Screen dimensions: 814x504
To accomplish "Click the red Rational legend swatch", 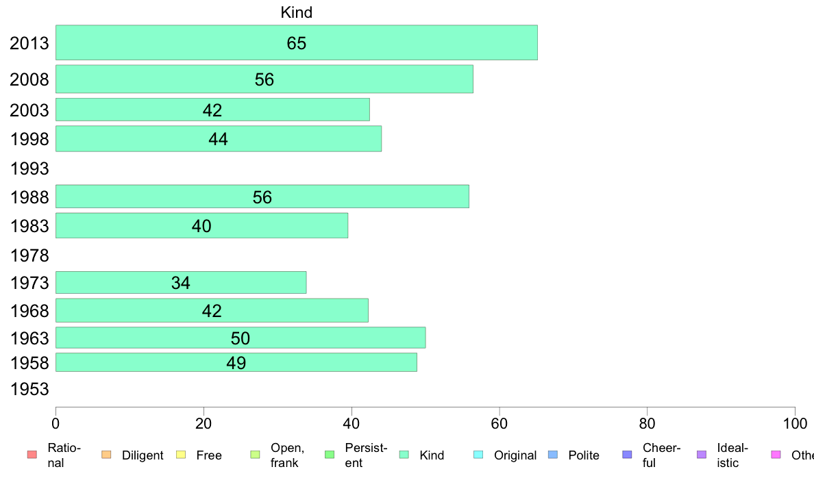I will coord(32,455).
